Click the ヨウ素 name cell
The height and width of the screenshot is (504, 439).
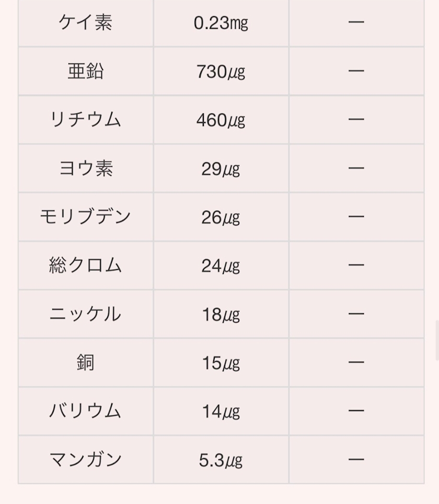[85, 168]
